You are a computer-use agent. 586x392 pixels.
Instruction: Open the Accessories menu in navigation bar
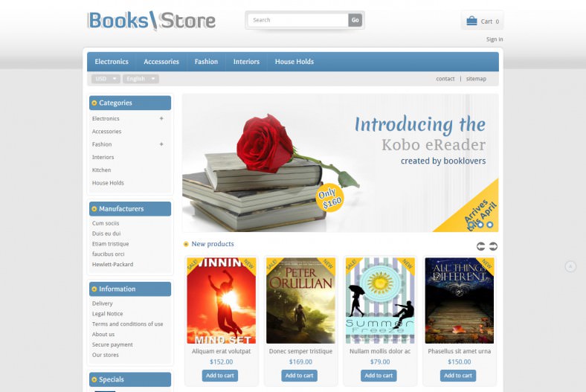(x=161, y=62)
